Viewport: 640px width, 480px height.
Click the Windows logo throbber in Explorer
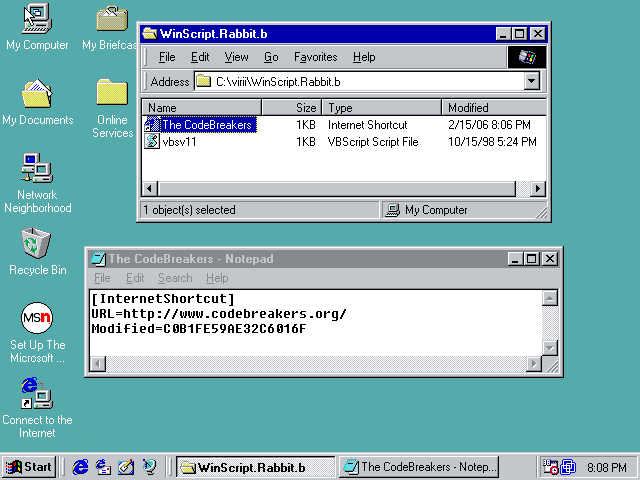click(527, 57)
